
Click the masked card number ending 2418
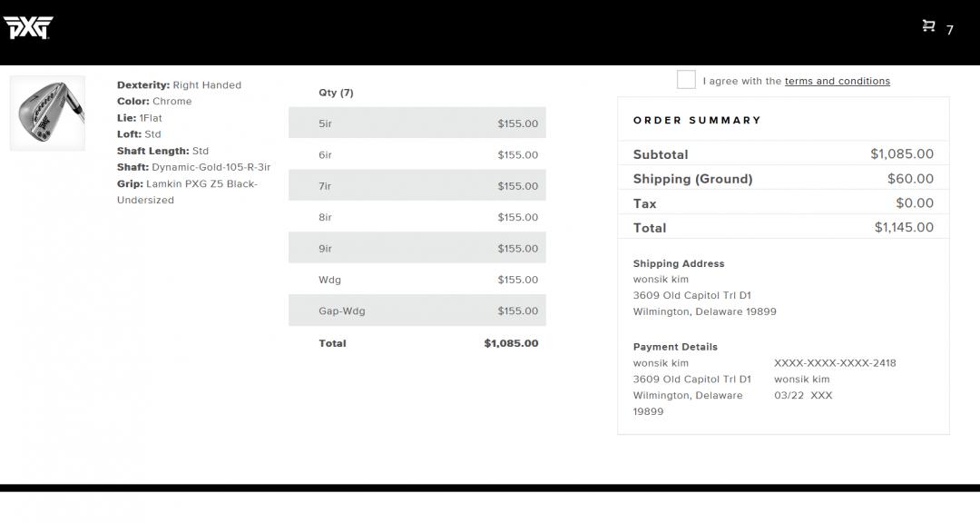(x=835, y=363)
